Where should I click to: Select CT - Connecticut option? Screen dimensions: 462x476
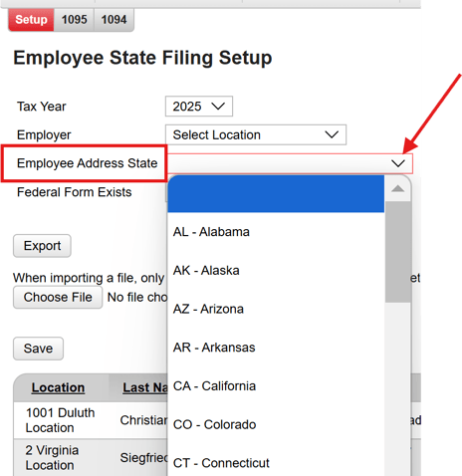tap(276, 463)
